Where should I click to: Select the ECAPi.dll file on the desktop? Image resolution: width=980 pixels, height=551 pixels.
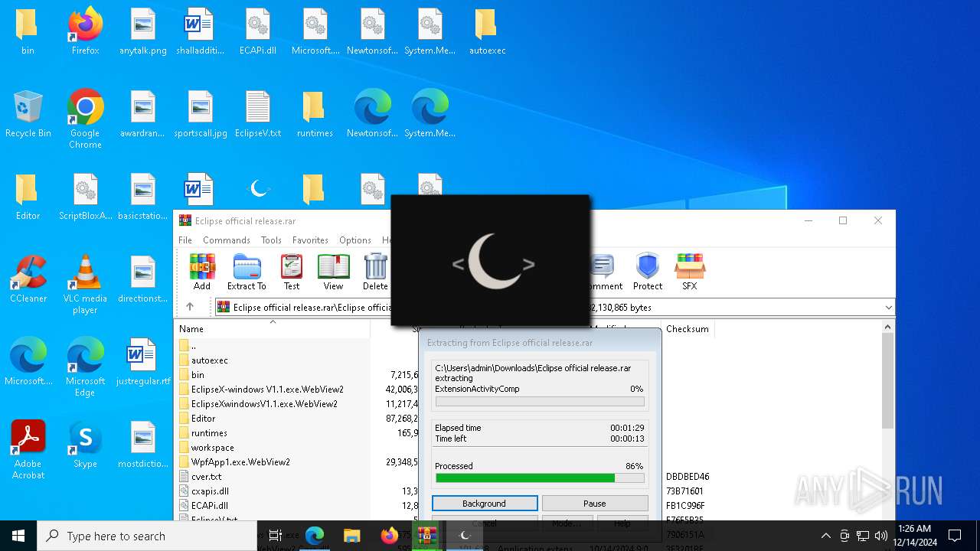pos(258,32)
